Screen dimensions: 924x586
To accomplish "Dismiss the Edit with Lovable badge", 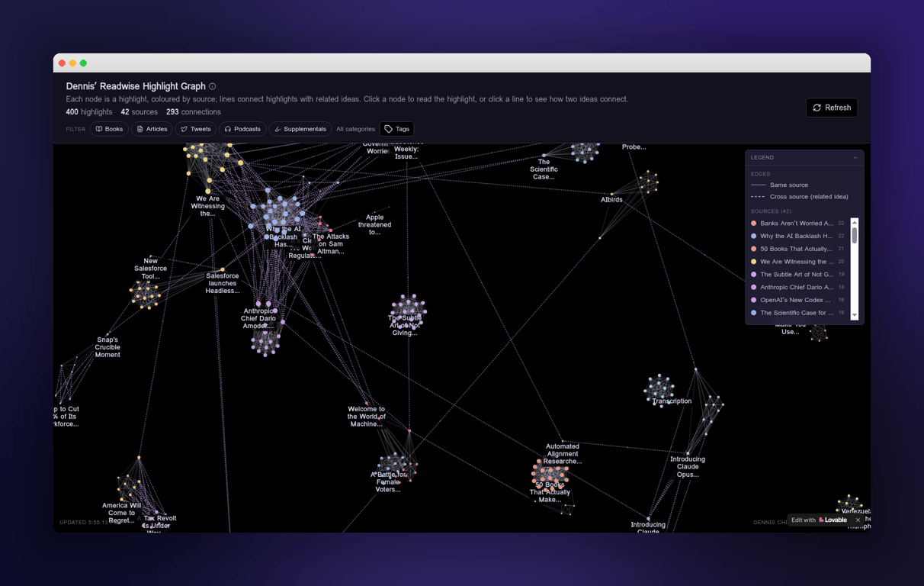I will click(x=858, y=520).
